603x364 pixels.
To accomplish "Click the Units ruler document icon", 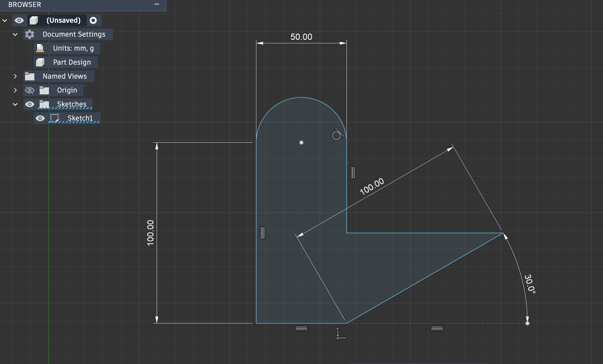I will pyautogui.click(x=40, y=48).
